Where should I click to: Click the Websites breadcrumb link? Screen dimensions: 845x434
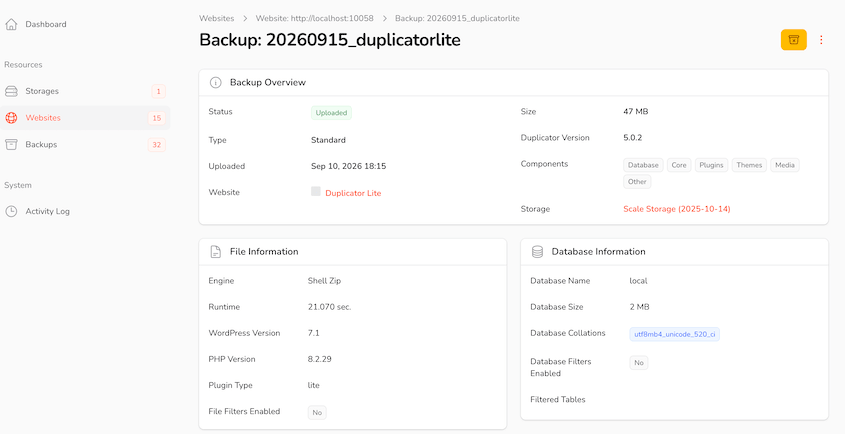point(217,18)
